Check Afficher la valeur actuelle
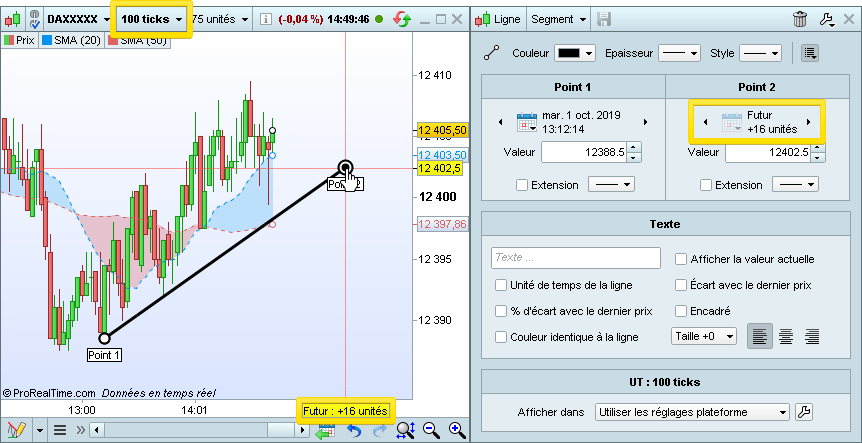The height and width of the screenshot is (443, 862). point(681,259)
